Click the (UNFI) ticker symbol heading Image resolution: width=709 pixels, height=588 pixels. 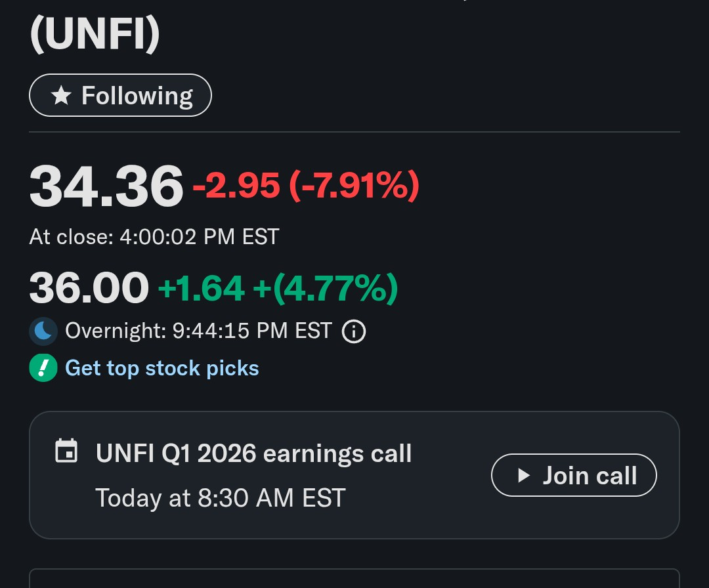click(95, 36)
